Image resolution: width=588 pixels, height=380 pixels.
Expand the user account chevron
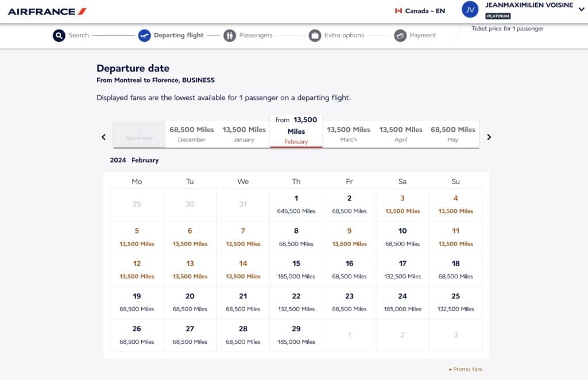pyautogui.click(x=581, y=9)
